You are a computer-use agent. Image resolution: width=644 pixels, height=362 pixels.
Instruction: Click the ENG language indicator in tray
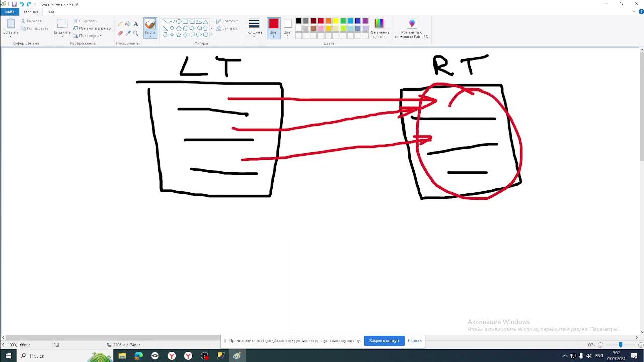(599, 356)
